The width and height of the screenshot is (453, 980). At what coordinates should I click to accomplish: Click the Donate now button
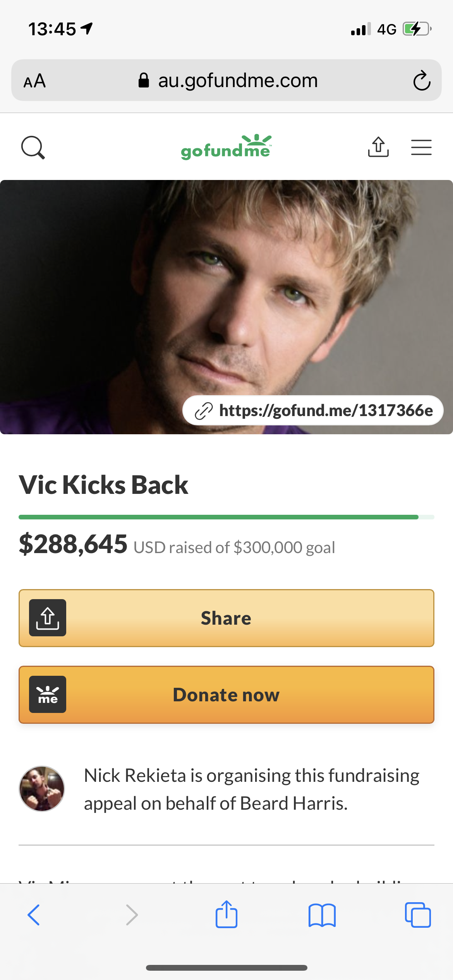pos(226,695)
